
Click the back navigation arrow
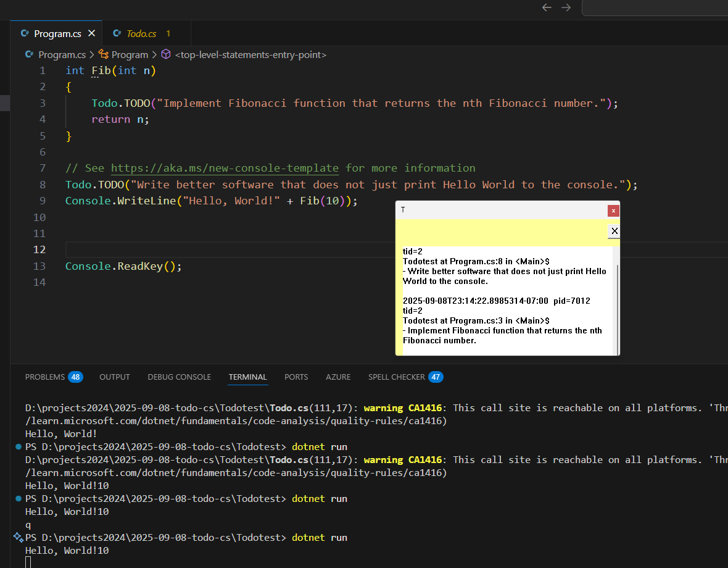point(546,7)
